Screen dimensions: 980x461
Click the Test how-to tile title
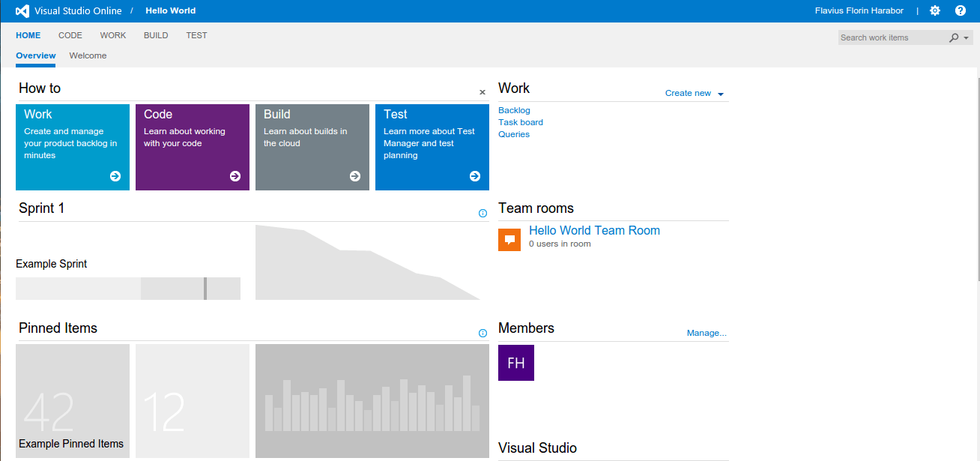[x=396, y=114]
